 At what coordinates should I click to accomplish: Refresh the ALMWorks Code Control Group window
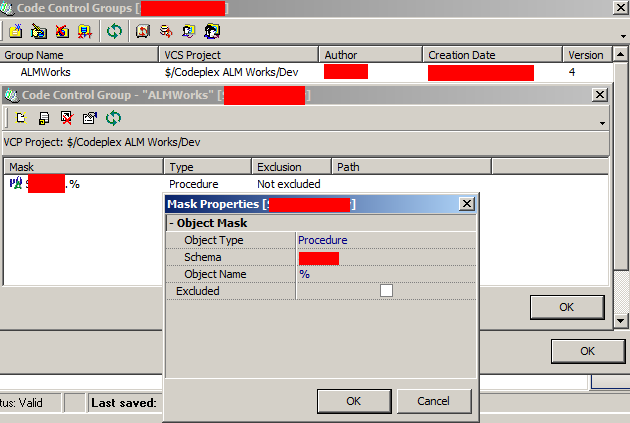(114, 118)
